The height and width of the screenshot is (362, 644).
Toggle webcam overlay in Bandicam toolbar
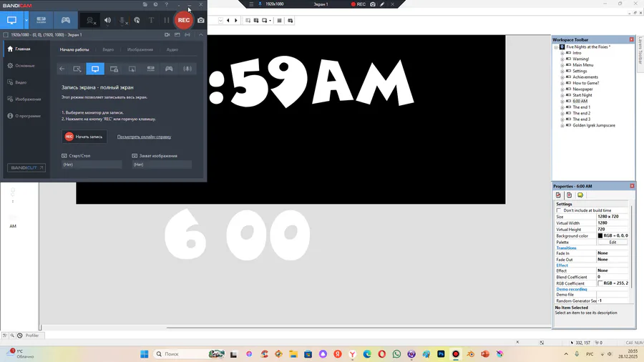pos(90,20)
